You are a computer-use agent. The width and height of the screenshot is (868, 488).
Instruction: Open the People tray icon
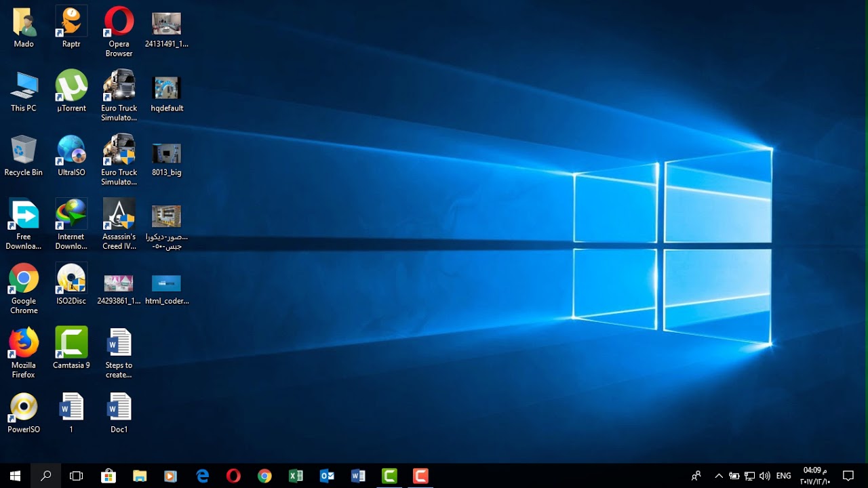point(696,476)
